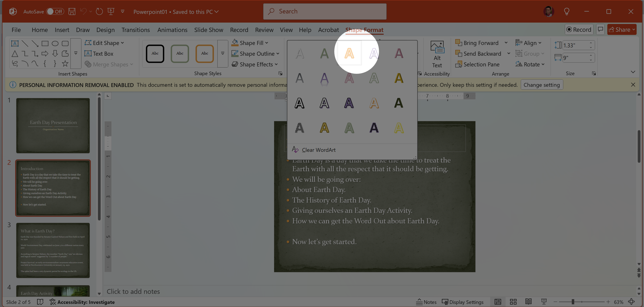The height and width of the screenshot is (307, 644).
Task: Open the Transitions tab
Action: click(x=136, y=30)
